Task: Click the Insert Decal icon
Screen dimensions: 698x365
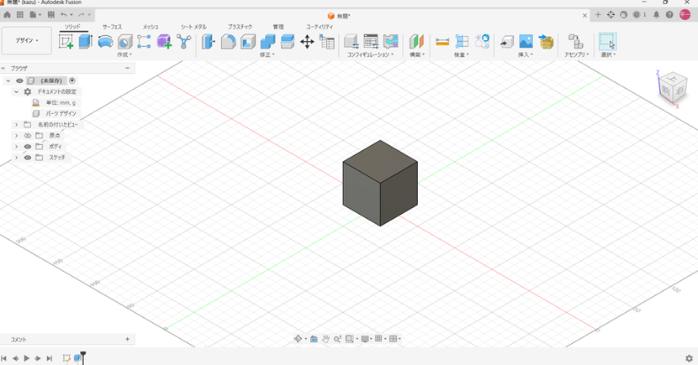Action: tap(546, 41)
